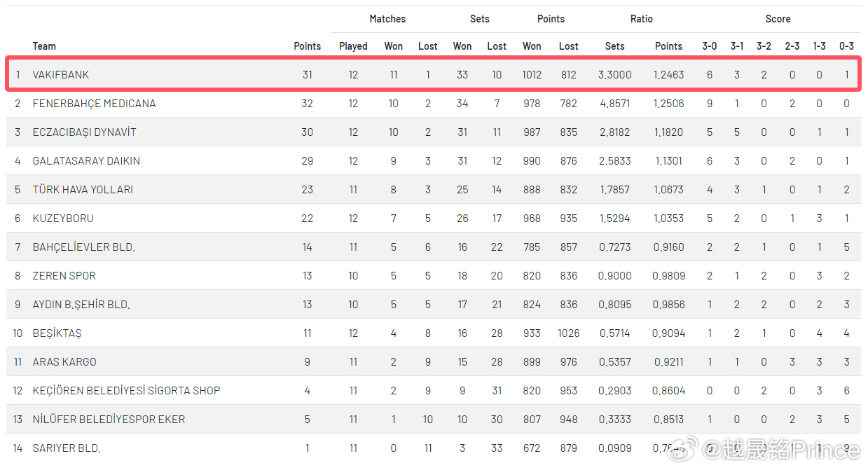Sort by the Points column header
Screen dimensions: 868x470
click(x=307, y=46)
